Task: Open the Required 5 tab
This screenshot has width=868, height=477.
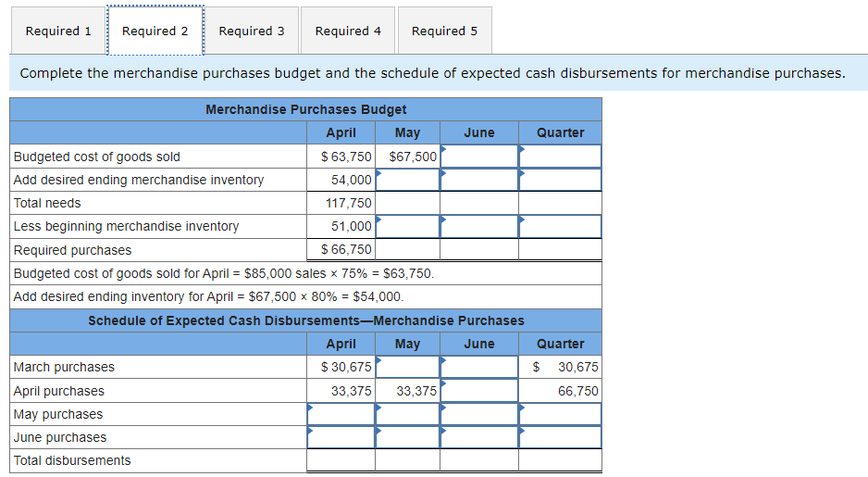Action: click(x=444, y=31)
